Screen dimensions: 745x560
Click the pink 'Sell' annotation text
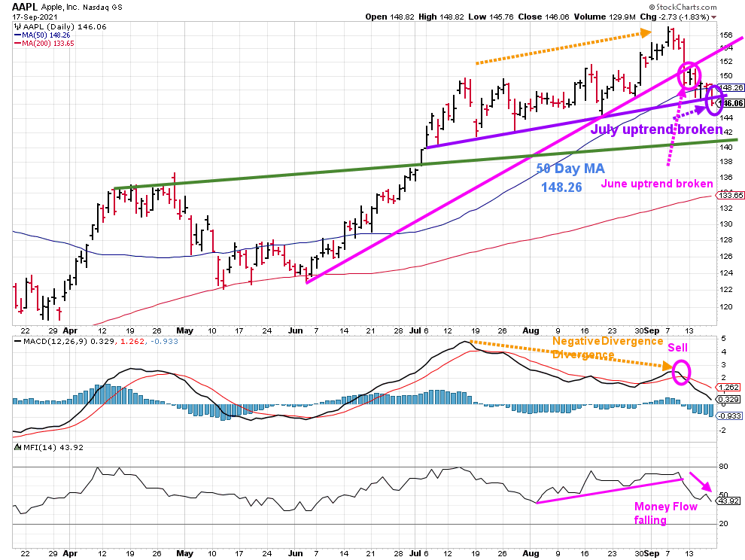coord(677,348)
